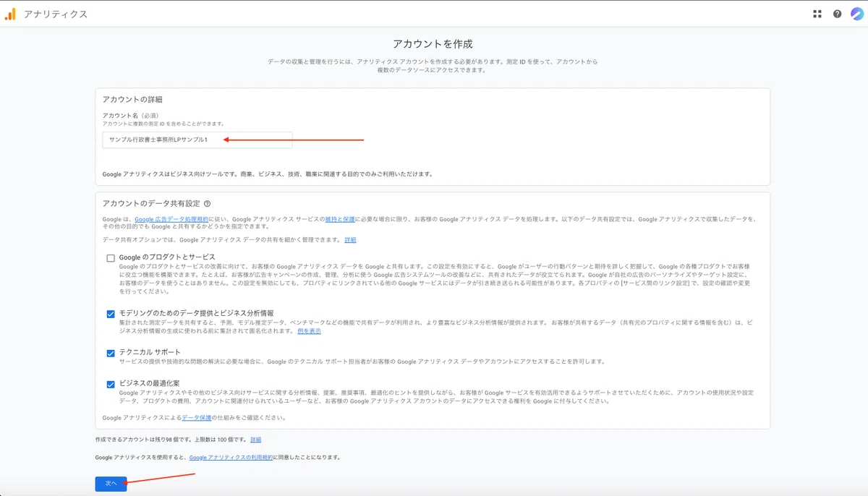Open the Google apps grid menu
The image size is (868, 496).
click(x=817, y=14)
